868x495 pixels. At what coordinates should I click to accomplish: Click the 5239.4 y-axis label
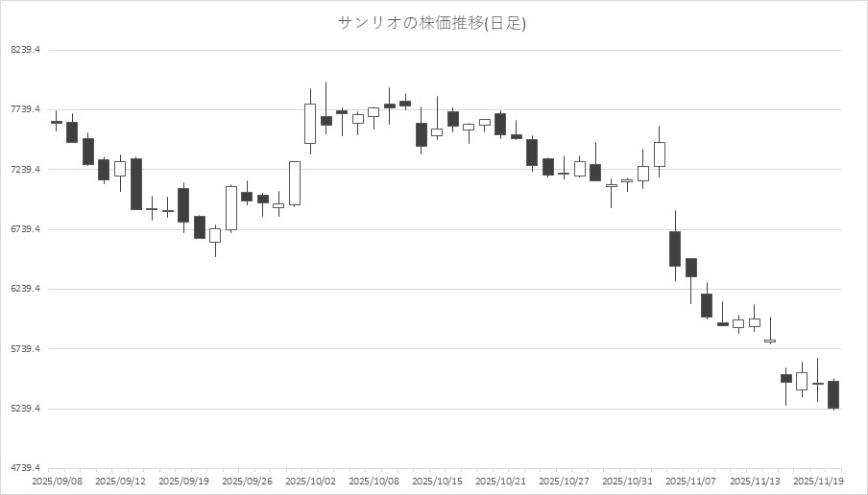[x=26, y=410]
